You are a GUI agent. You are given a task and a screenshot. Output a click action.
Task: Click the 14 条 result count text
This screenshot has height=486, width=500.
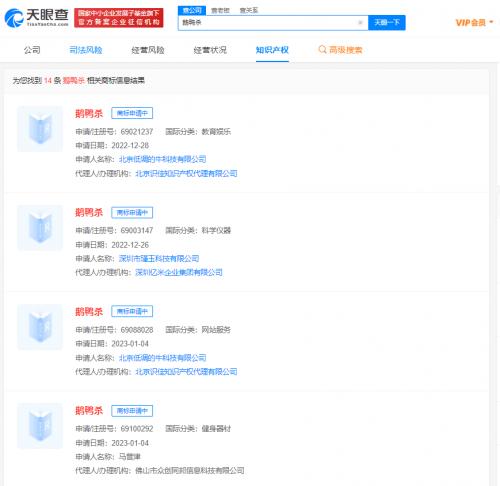click(x=52, y=80)
